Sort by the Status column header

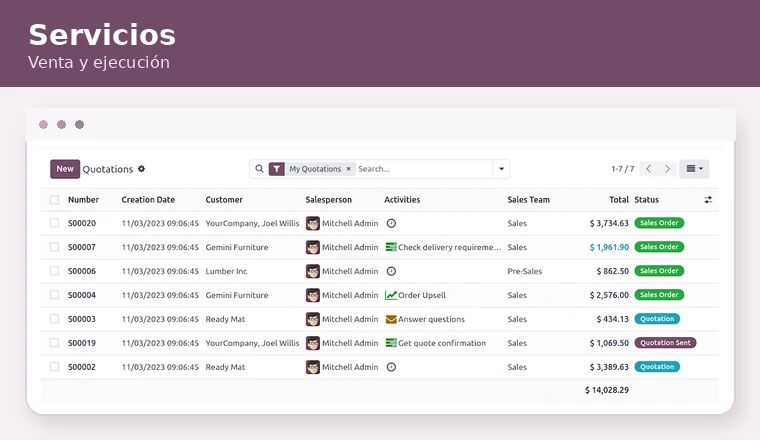pos(647,200)
